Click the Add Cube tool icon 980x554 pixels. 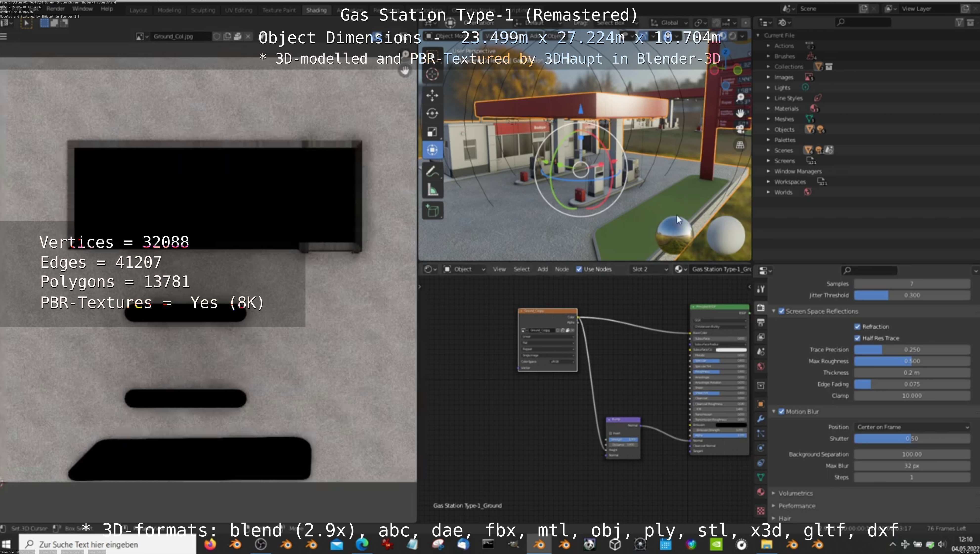(x=432, y=211)
